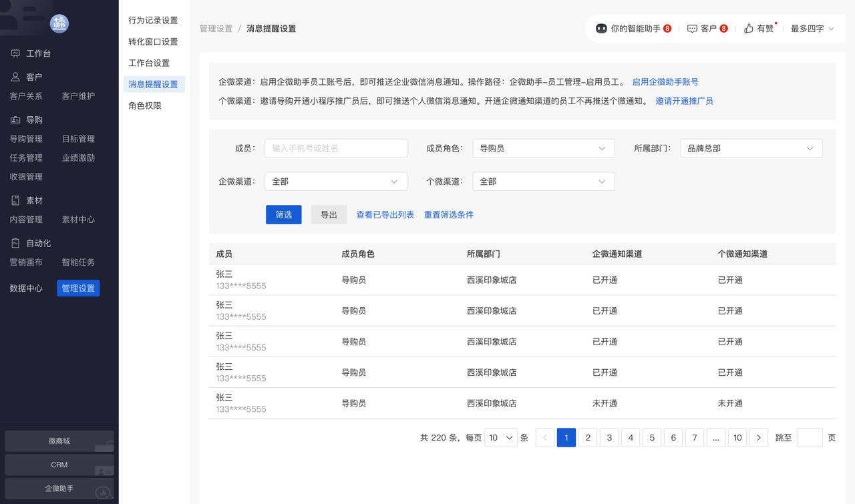This screenshot has height=504, width=855.
Task: Click the 企微通知渠道 column header
Action: coord(617,254)
